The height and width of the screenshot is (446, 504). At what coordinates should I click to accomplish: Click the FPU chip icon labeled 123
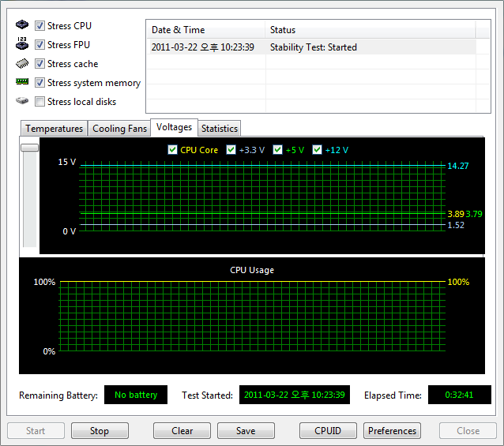coord(22,43)
